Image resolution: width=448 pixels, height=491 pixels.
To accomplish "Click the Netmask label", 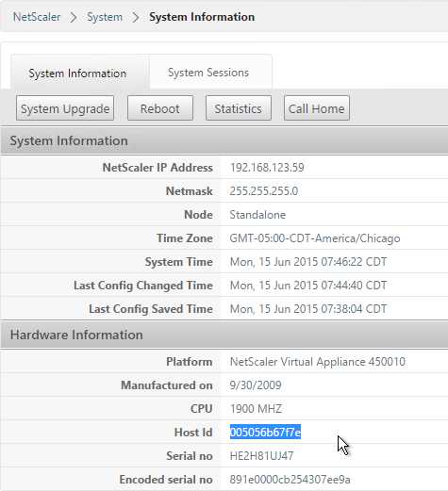I will (190, 191).
